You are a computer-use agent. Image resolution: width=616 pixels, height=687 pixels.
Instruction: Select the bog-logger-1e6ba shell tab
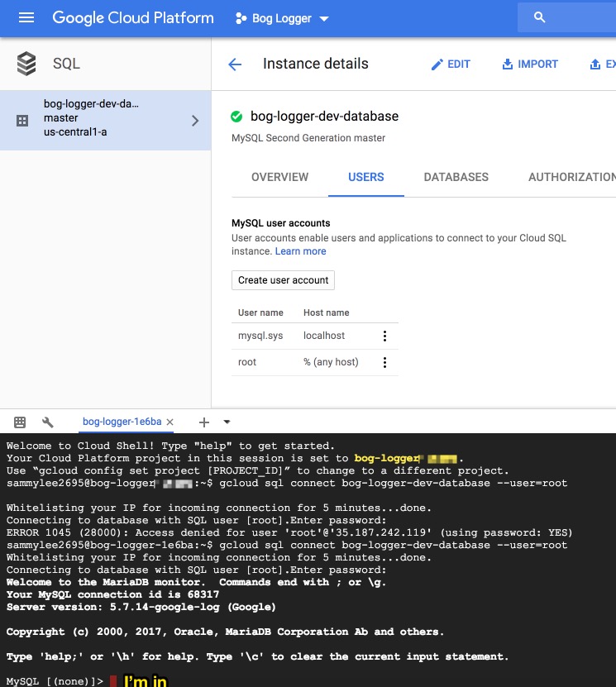pos(122,422)
